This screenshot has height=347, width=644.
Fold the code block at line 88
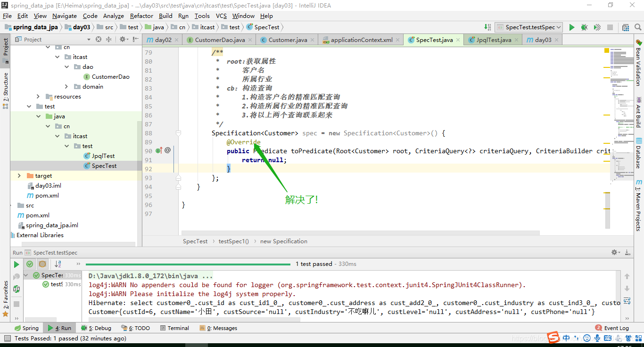tap(178, 133)
